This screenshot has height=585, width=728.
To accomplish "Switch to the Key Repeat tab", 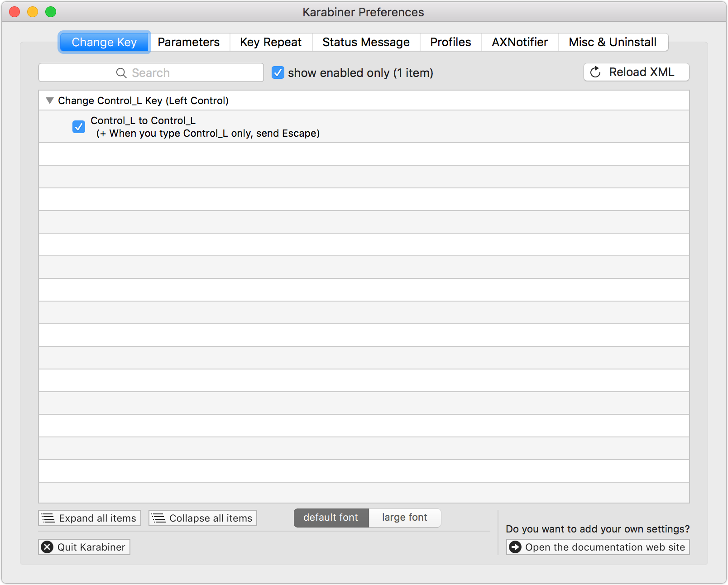I will click(271, 42).
